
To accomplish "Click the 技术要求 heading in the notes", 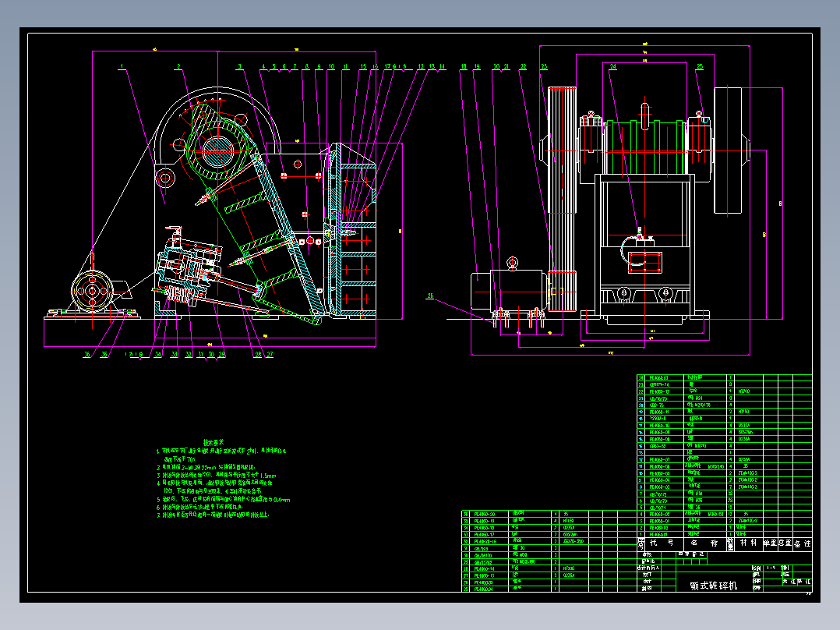I will pyautogui.click(x=214, y=442).
